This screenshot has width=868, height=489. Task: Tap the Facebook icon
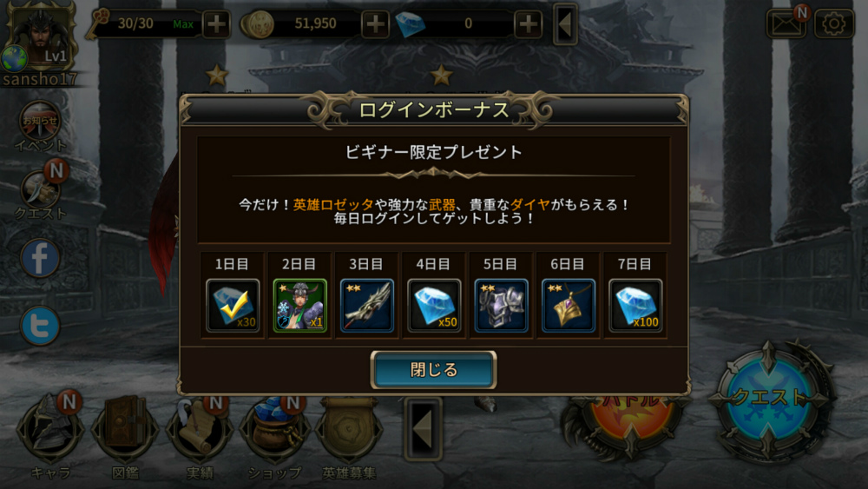click(40, 258)
